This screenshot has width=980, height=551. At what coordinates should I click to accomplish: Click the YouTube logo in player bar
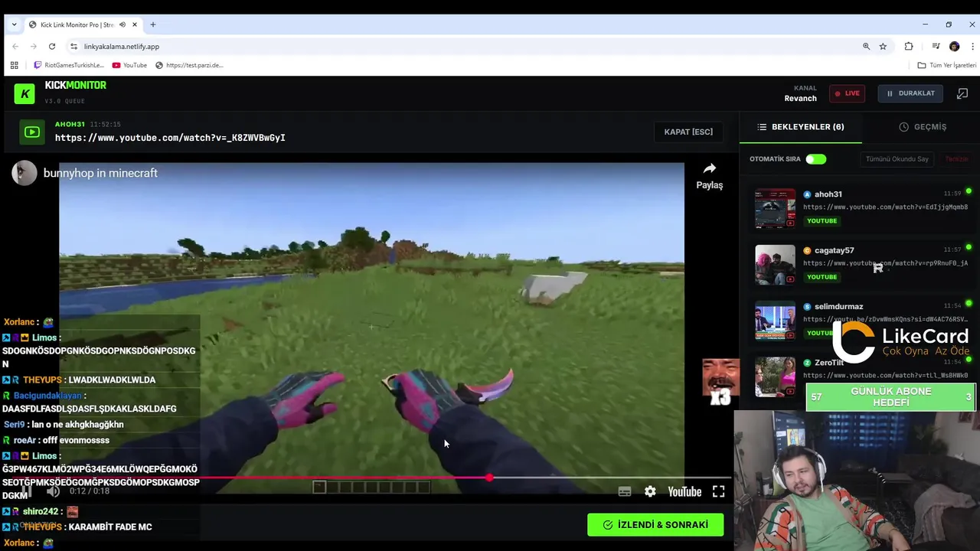click(684, 492)
